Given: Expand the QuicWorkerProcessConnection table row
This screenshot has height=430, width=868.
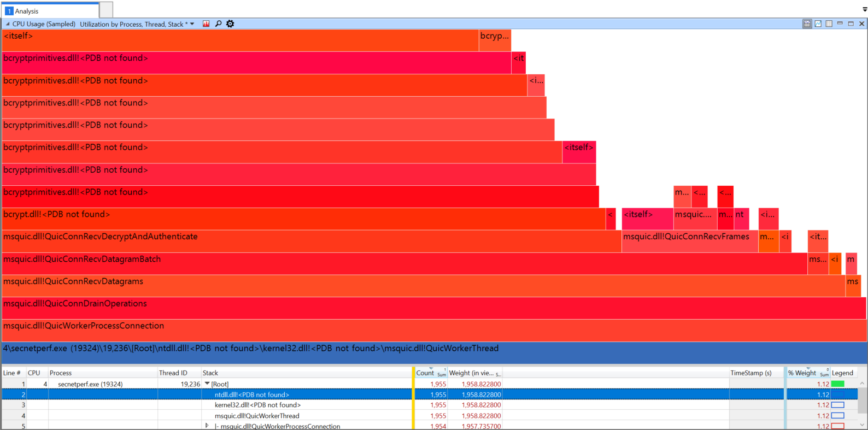Looking at the screenshot, I should coord(207,426).
